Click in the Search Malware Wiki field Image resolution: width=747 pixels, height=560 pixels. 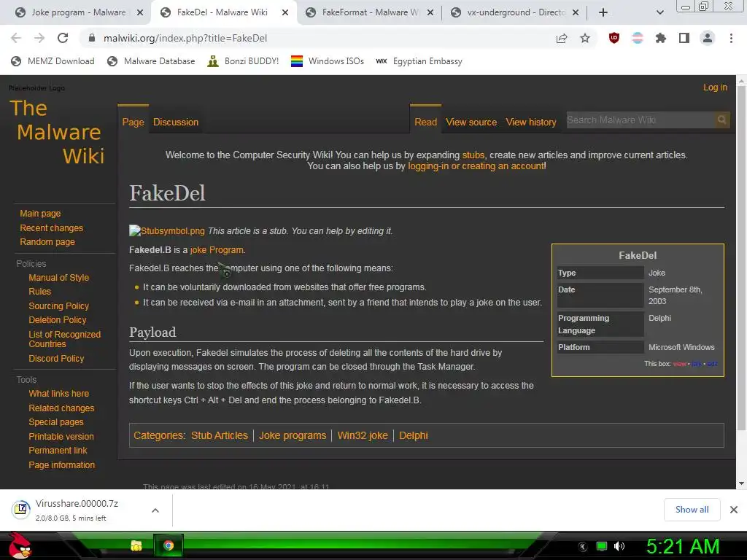(640, 120)
